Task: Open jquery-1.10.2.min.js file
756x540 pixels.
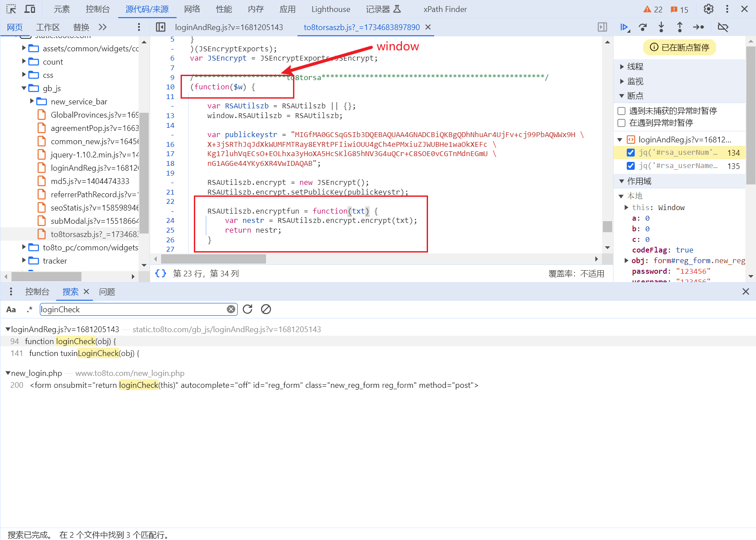Action: [x=94, y=154]
